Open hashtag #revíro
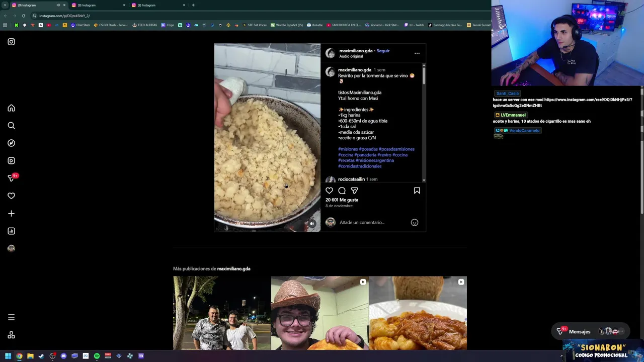Image resolution: width=644 pixels, height=362 pixels. tap(384, 155)
